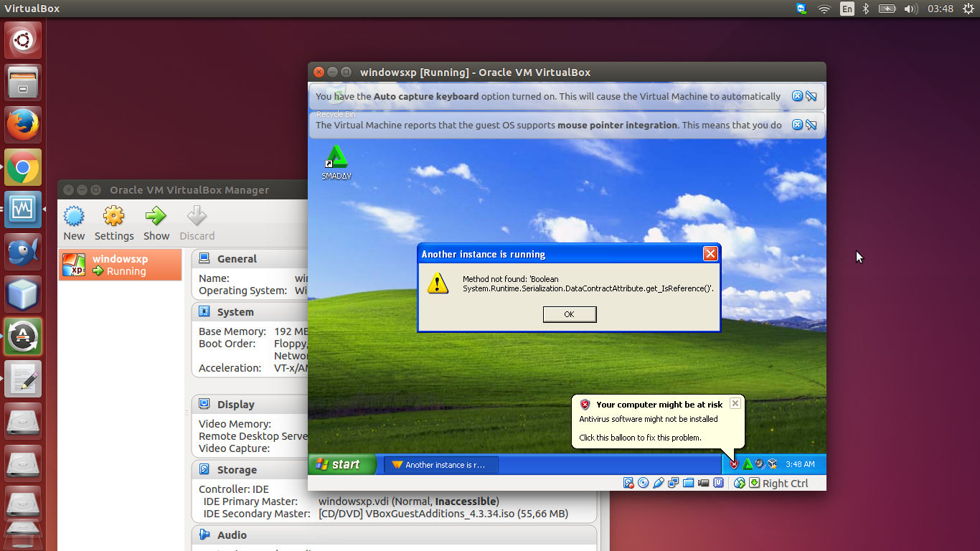Click the USB devices status icon
The image size is (980, 551).
659,483
